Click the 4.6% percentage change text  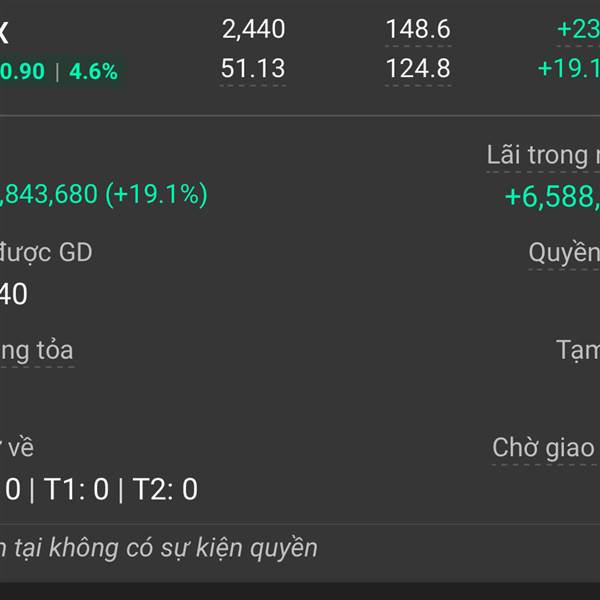click(93, 72)
